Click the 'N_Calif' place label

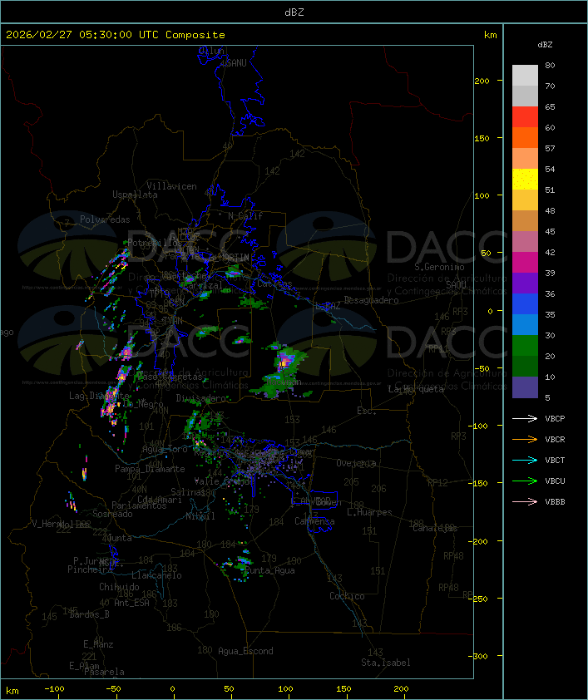click(245, 216)
